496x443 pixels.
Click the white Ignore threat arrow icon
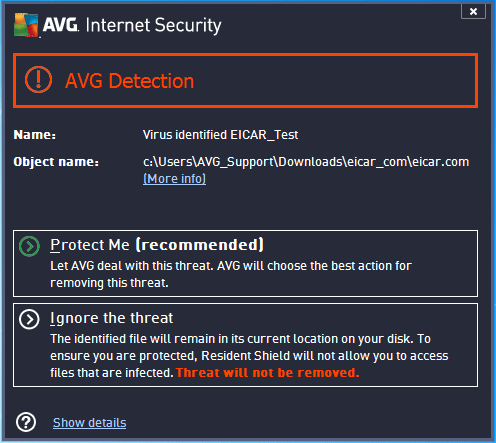pyautogui.click(x=29, y=319)
